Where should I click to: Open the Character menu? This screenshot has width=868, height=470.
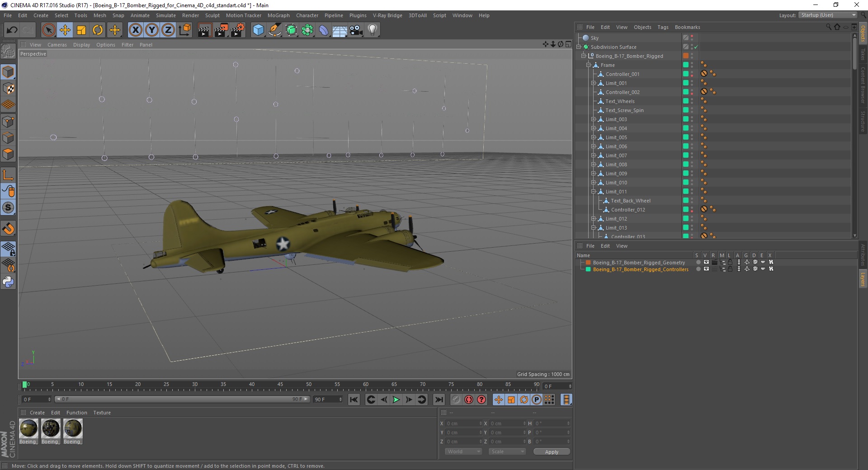click(307, 15)
